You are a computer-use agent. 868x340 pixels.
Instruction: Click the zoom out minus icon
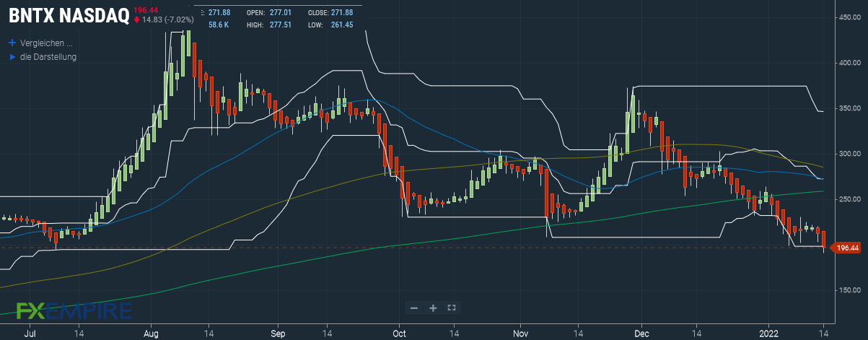414,308
